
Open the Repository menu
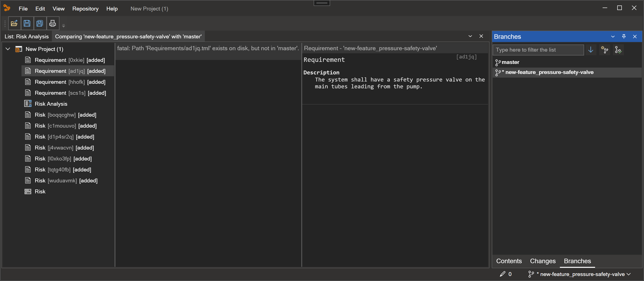coord(86,9)
